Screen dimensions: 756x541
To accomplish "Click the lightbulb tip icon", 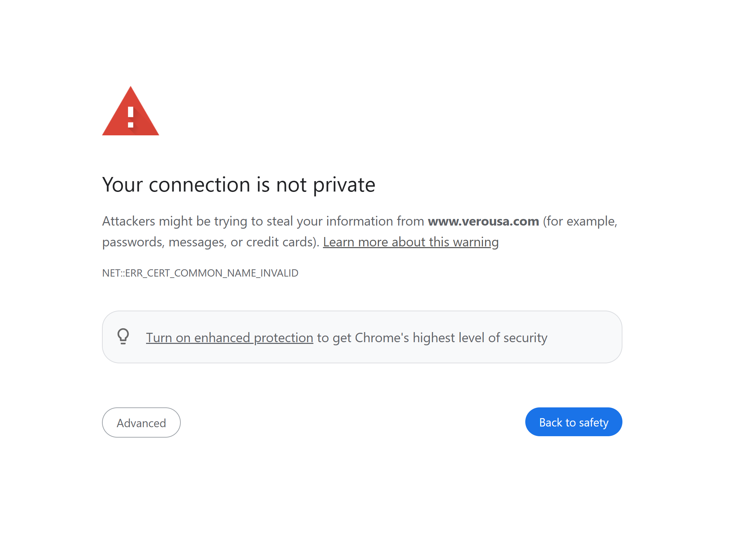I will point(123,336).
